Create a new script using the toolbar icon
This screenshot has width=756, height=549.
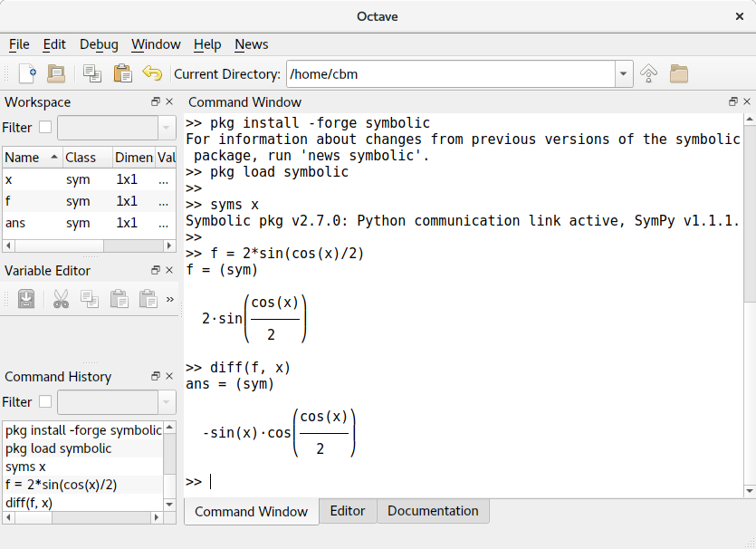click(x=27, y=73)
